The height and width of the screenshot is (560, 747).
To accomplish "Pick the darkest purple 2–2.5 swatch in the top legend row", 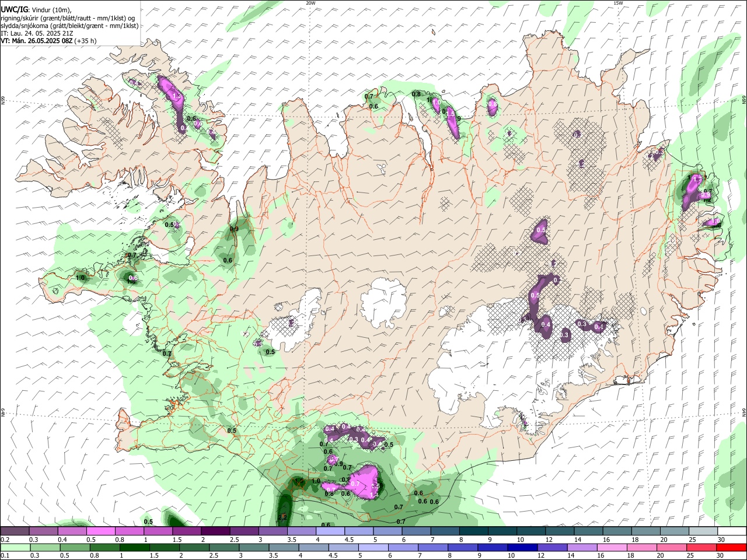I will [x=215, y=531].
